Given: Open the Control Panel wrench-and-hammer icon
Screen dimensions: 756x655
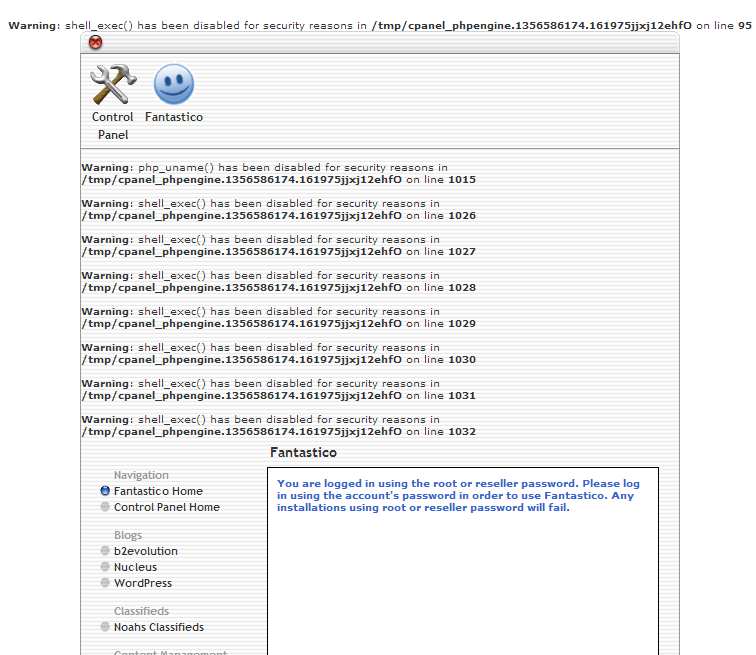Looking at the screenshot, I should pyautogui.click(x=113, y=84).
